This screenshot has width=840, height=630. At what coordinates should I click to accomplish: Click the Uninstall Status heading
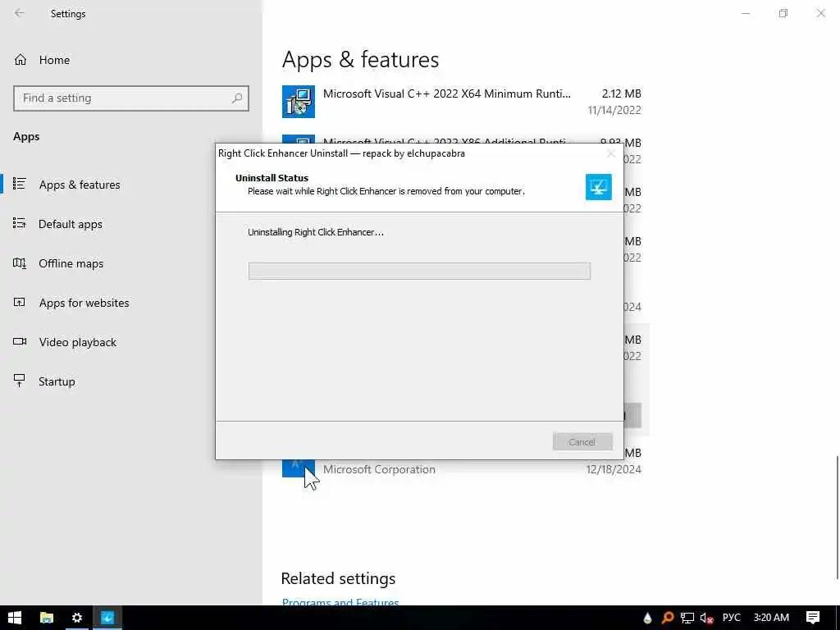click(272, 178)
